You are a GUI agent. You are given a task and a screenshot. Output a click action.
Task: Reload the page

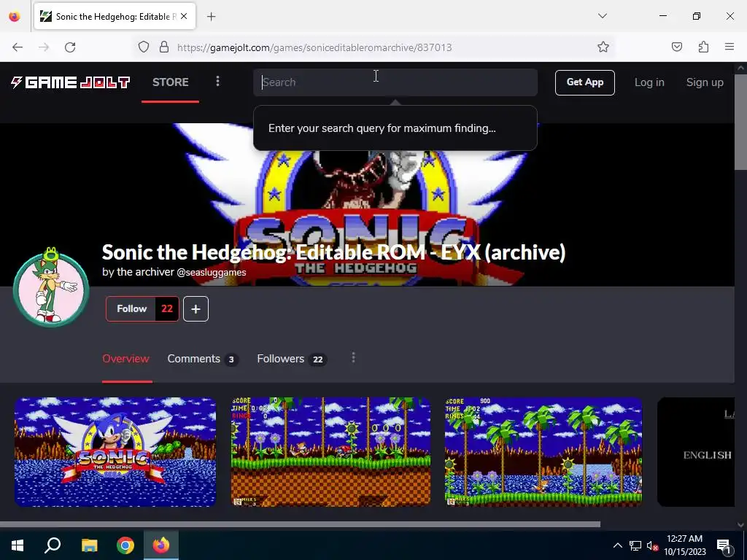coord(70,47)
